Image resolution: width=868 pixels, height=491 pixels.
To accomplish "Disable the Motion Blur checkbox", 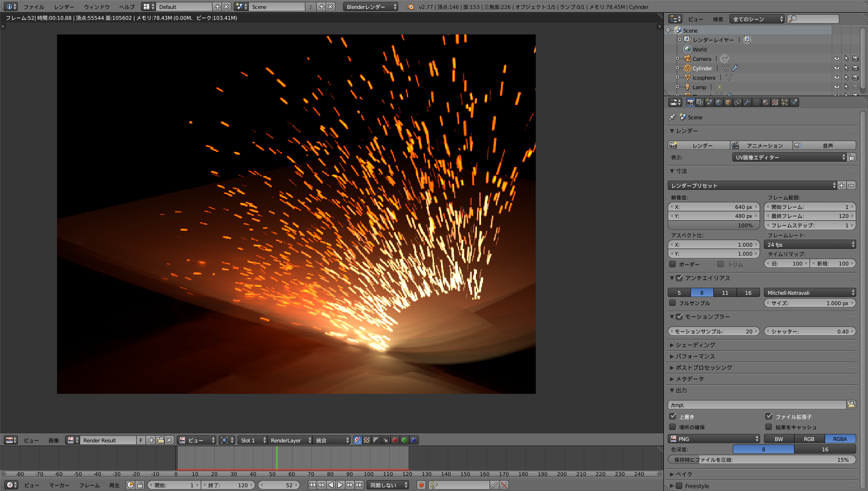I will pyautogui.click(x=680, y=316).
